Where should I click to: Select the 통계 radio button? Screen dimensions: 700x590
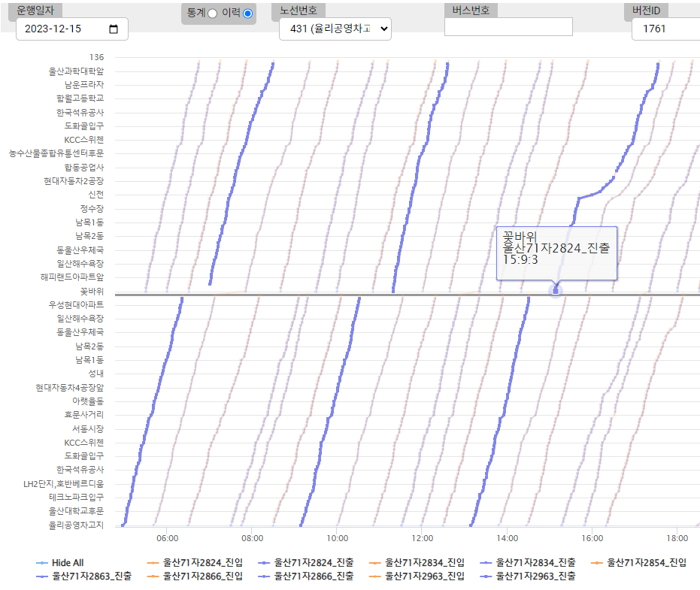tap(212, 14)
